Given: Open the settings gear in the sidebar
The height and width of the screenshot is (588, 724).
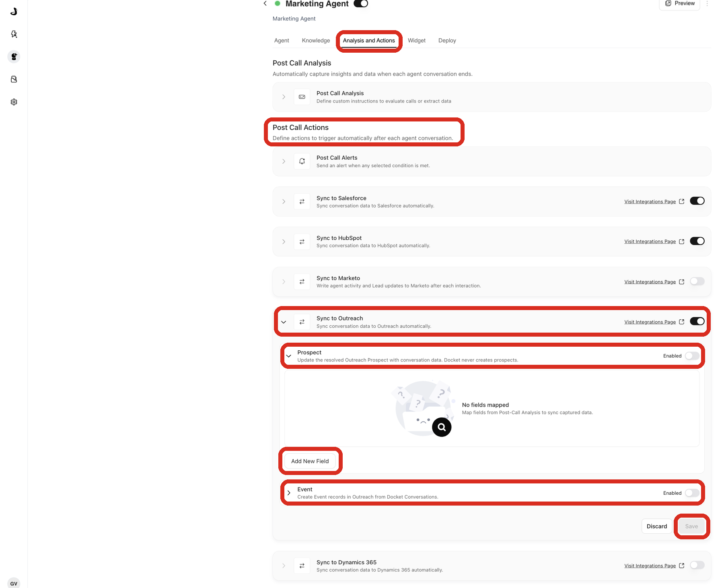Looking at the screenshot, I should click(14, 102).
